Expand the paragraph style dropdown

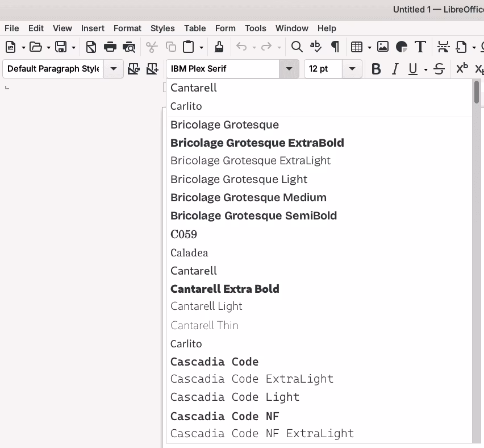coord(113,68)
